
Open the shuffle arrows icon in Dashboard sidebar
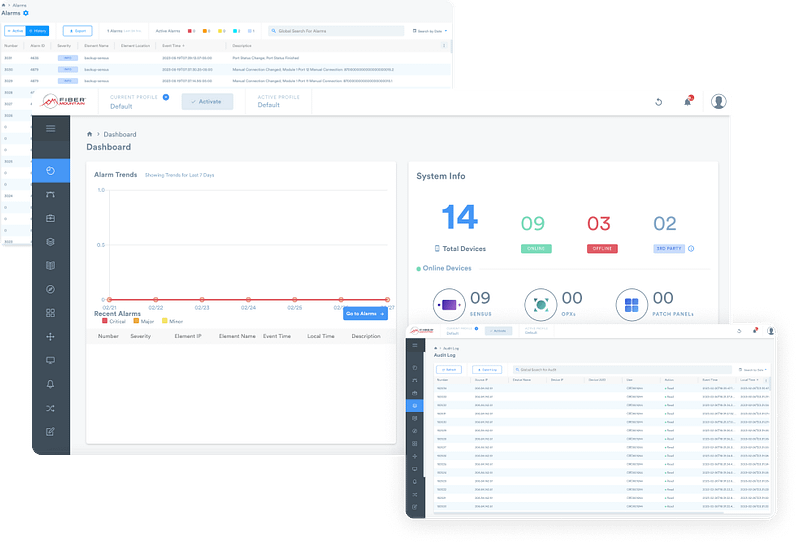pyautogui.click(x=51, y=408)
